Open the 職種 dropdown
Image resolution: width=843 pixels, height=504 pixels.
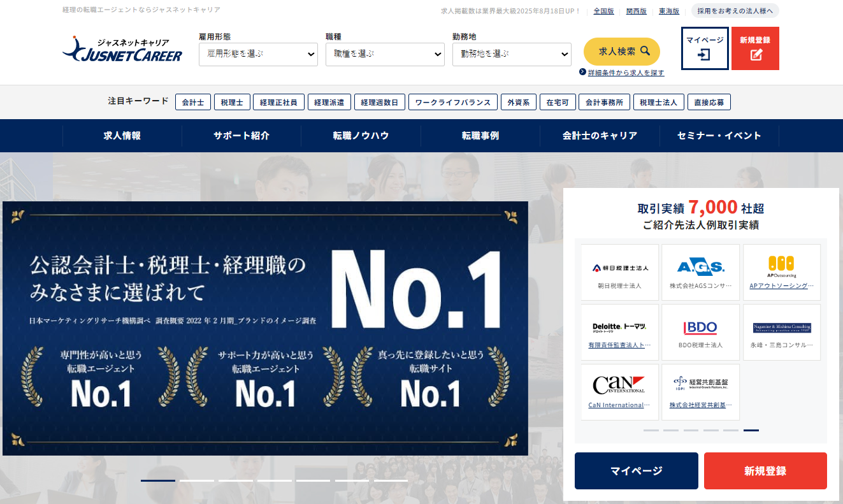[x=385, y=54]
